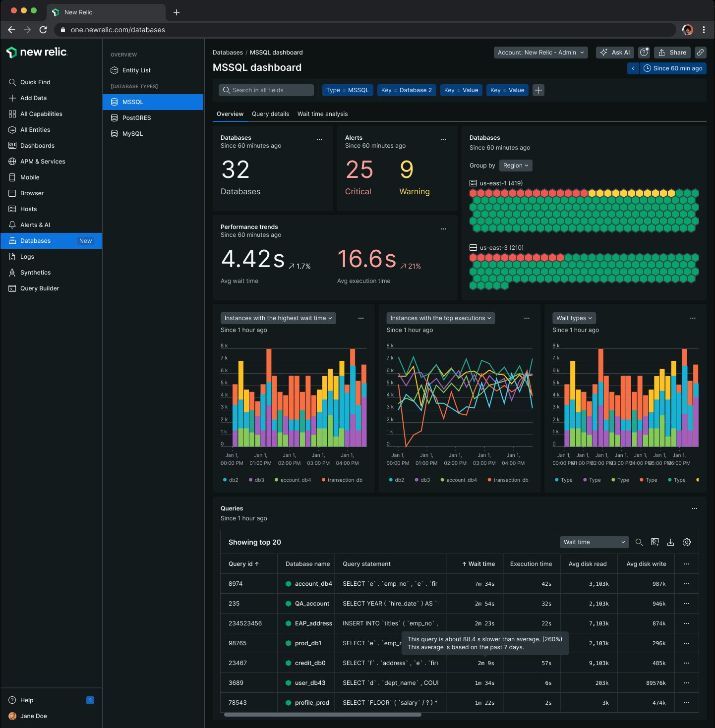The height and width of the screenshot is (728, 715).
Task: Open Queries table settings gear
Action: pos(687,542)
